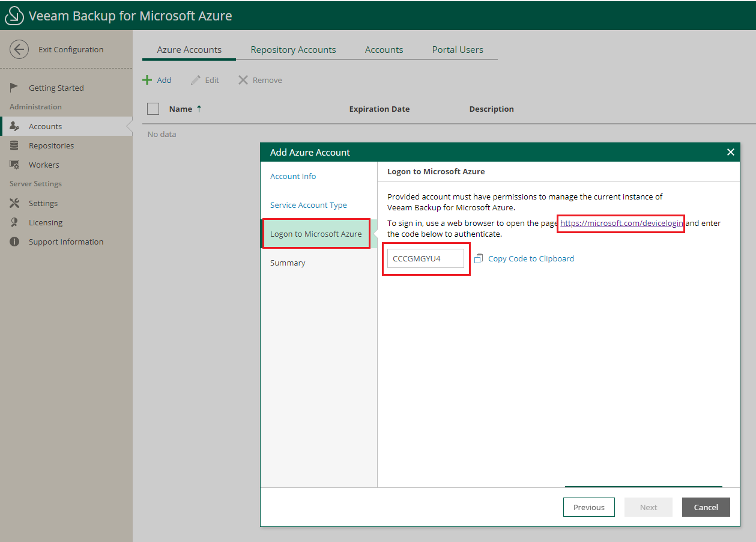
Task: Click the Add account plus icon
Action: pyautogui.click(x=148, y=79)
